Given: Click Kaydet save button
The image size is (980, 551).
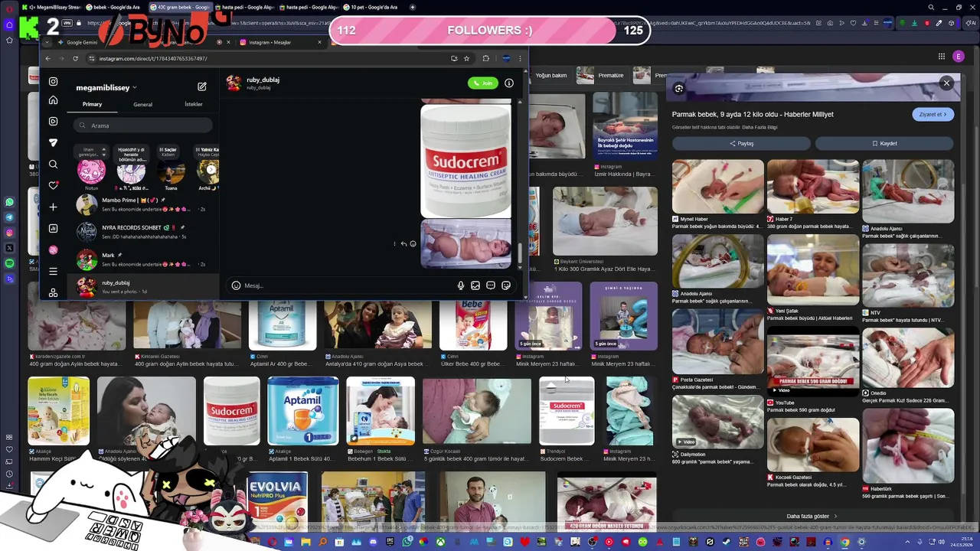Looking at the screenshot, I should 884,143.
